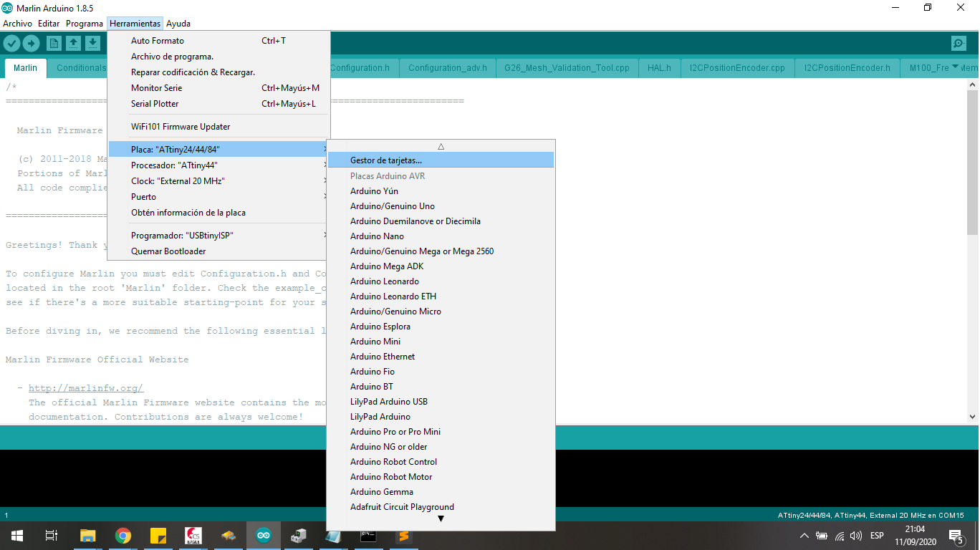This screenshot has width=980, height=550.
Task: Click the ESP input language indicator
Action: tap(877, 536)
